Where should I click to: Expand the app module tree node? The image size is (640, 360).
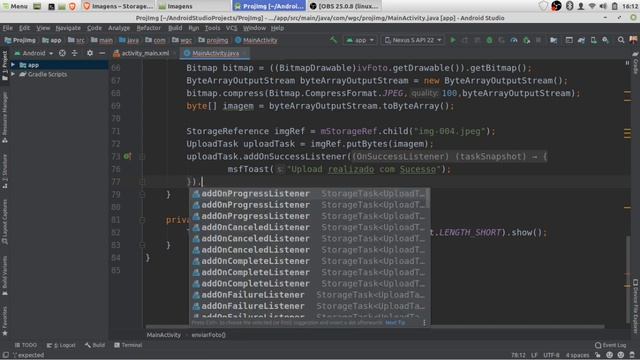tap(13, 65)
